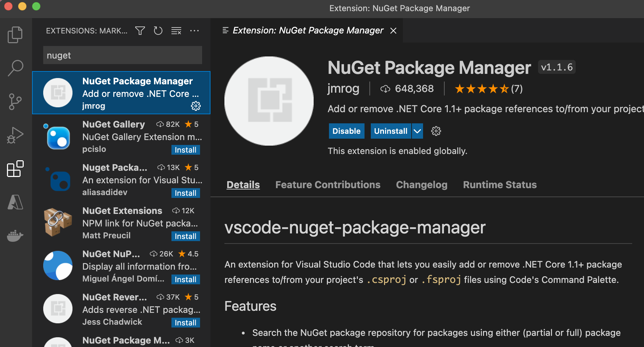Expand the Uninstall dropdown arrow
644x347 pixels.
[x=417, y=131]
